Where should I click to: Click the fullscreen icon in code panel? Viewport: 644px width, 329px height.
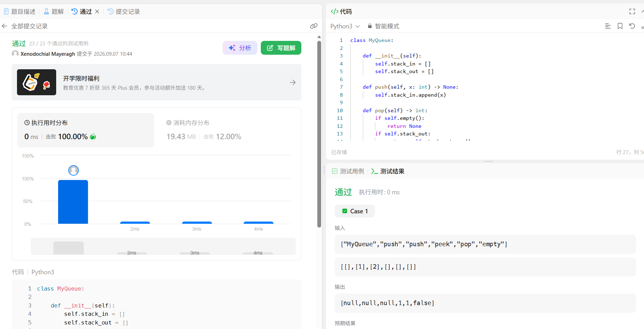(x=632, y=11)
